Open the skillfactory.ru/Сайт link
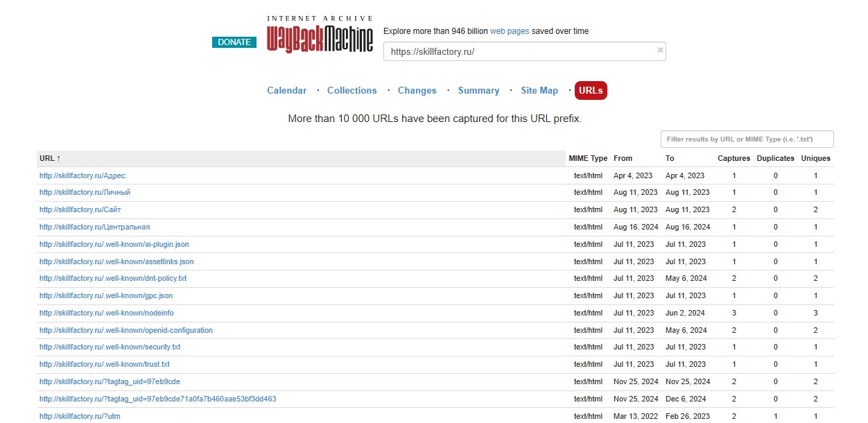The height and width of the screenshot is (423, 868). [80, 209]
